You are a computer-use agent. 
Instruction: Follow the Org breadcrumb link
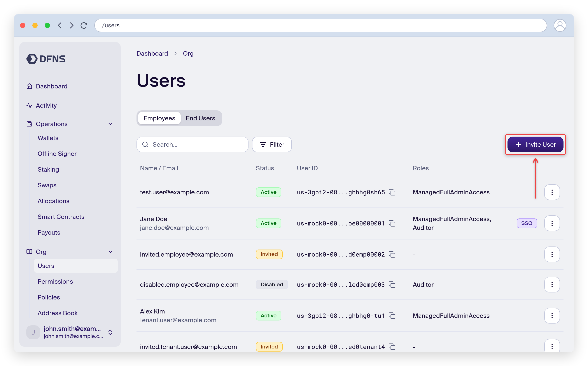[x=188, y=53]
